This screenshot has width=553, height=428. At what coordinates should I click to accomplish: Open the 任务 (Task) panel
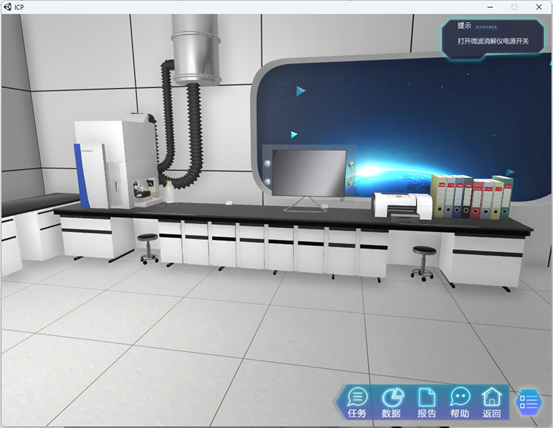[x=357, y=402]
